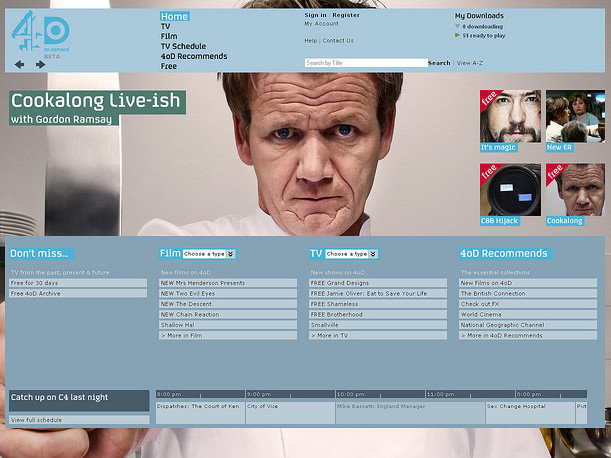Open FREE Jamie Oliver: Eat to Save Your Life
This screenshot has height=458, width=611.
click(x=378, y=294)
